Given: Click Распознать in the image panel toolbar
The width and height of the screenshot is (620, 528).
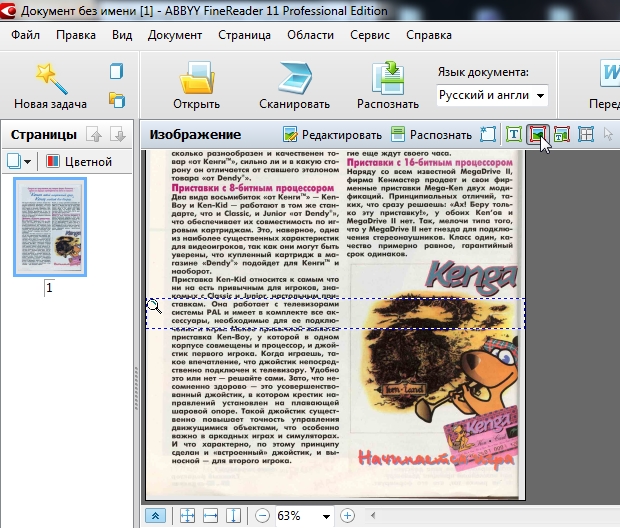Looking at the screenshot, I should pyautogui.click(x=431, y=134).
